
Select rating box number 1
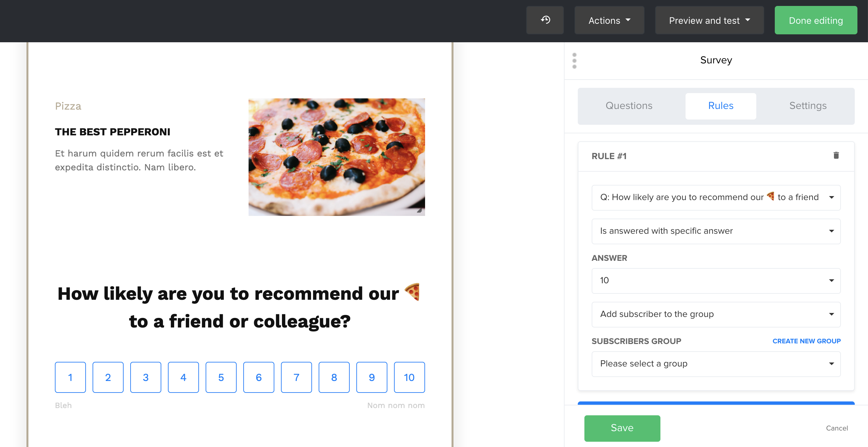70,377
